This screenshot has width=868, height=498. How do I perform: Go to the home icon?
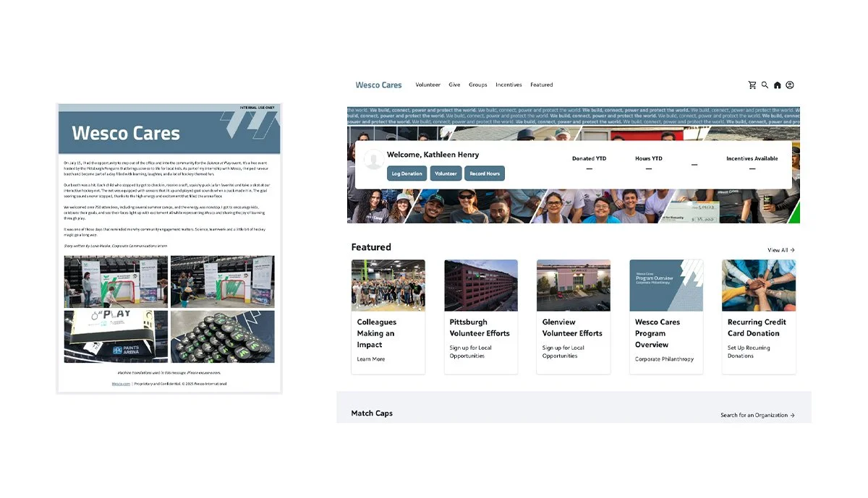[x=778, y=85]
